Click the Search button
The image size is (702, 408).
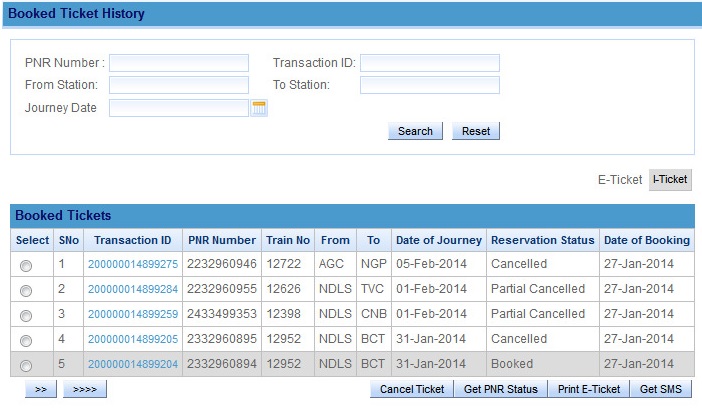click(415, 131)
